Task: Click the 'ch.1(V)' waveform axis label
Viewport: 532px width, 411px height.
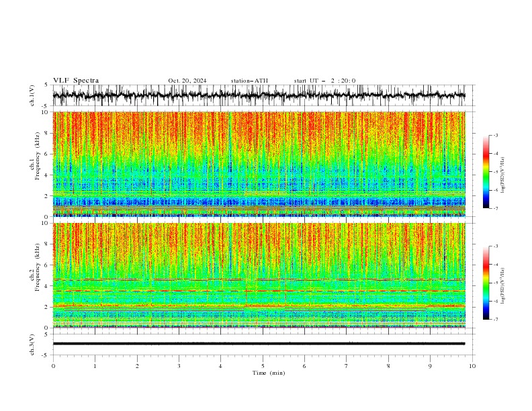Action: (32, 95)
